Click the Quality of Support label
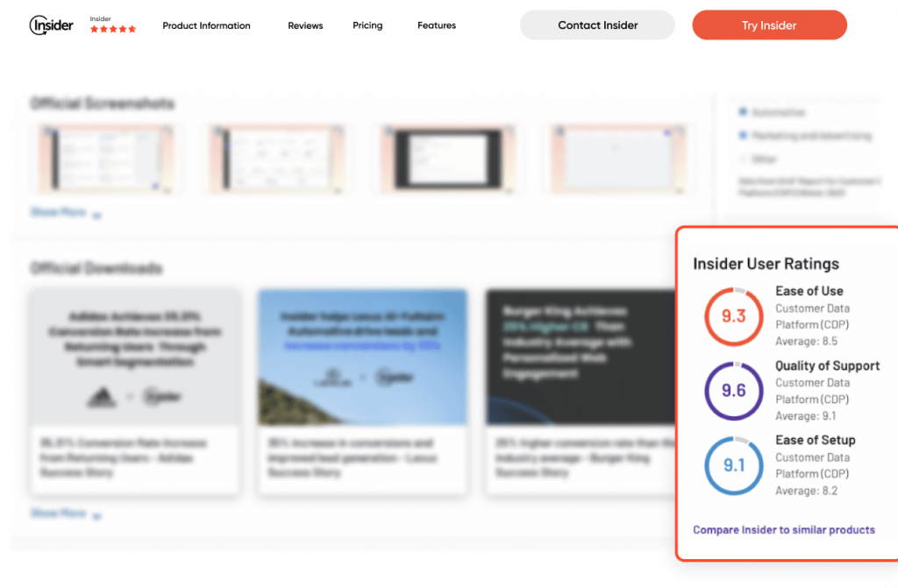The image size is (898, 588). [x=827, y=365]
